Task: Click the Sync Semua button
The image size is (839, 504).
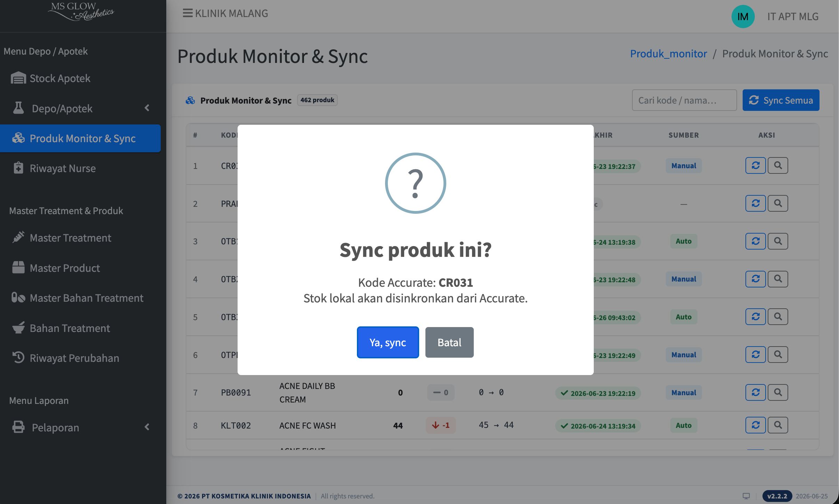Action: click(x=781, y=100)
